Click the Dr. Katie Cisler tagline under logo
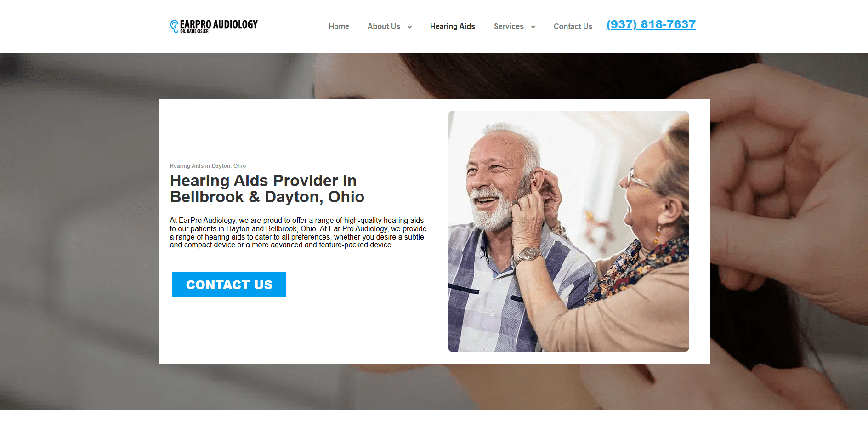 pos(194,31)
